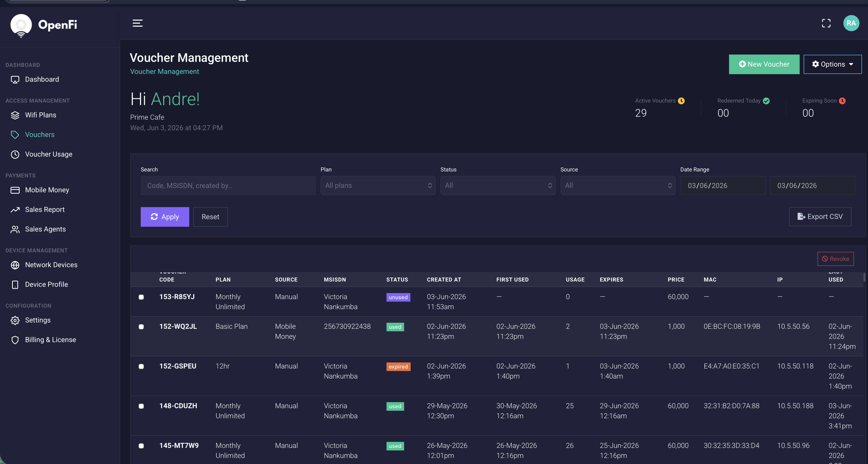Click the Device Profile phone icon
The image size is (868, 464).
(15, 284)
